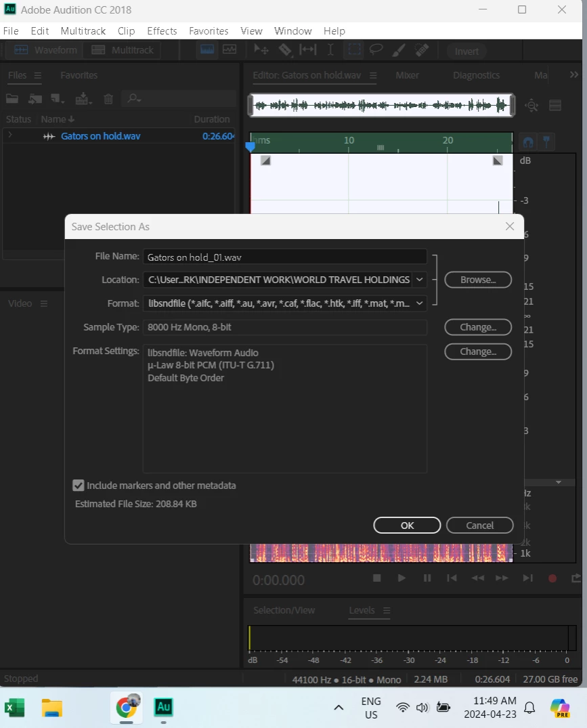Click the Play button

pos(402,578)
